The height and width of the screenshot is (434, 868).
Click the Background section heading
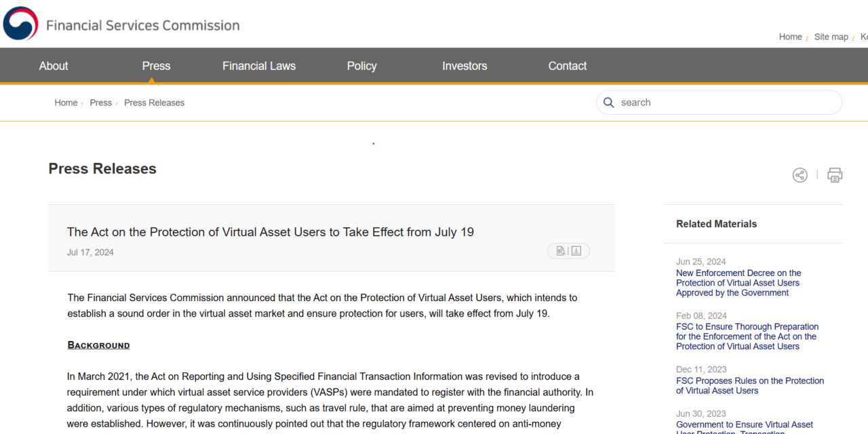(98, 345)
